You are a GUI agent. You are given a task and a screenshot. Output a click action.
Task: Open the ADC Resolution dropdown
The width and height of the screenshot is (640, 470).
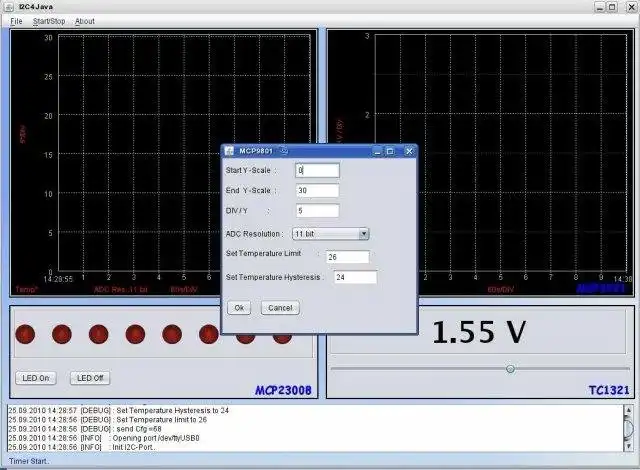pos(331,234)
